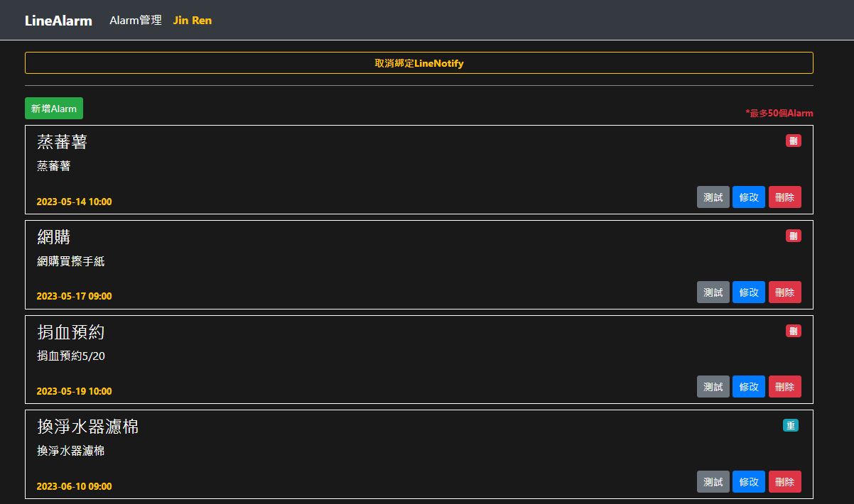Modify the 網購 alarm via 修改
This screenshot has width=854, height=504.
749,292
